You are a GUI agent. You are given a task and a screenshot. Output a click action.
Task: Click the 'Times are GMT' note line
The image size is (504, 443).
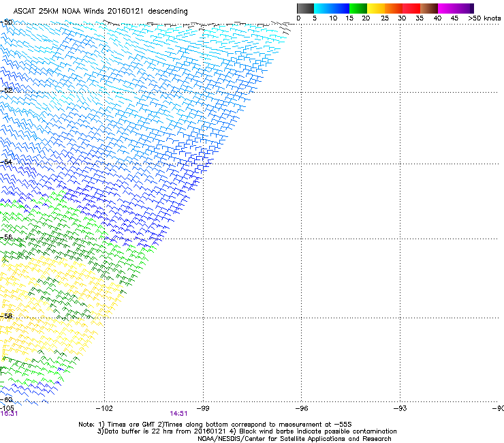215,425
